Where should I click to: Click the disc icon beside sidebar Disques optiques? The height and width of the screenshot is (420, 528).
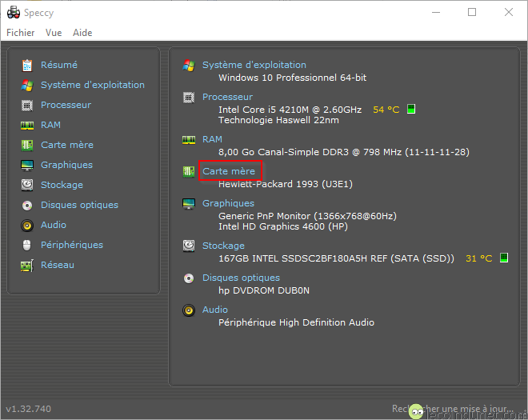[x=27, y=205]
